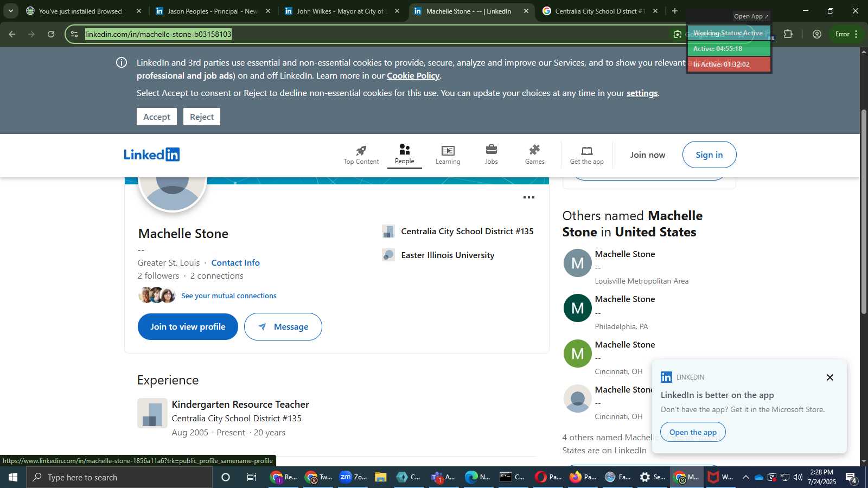Click the Philadelphia Machelle Stone avatar
The image size is (868, 488).
tap(577, 308)
